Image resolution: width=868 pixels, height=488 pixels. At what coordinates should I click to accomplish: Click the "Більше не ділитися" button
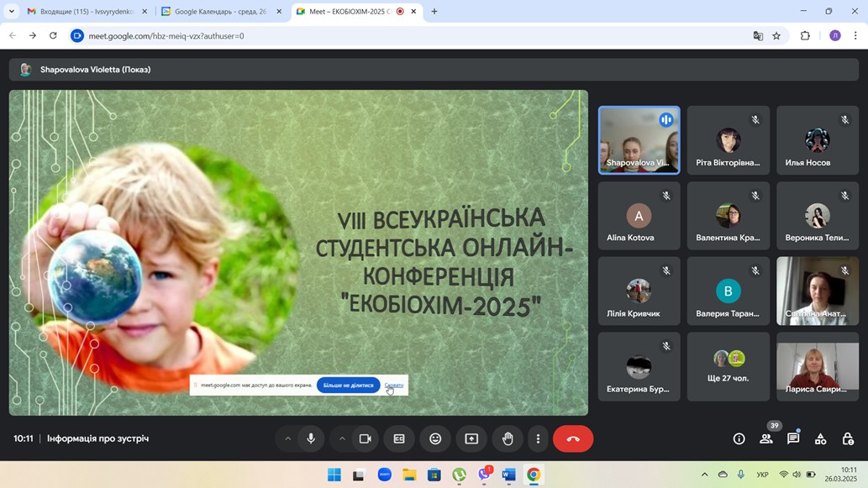[348, 386]
